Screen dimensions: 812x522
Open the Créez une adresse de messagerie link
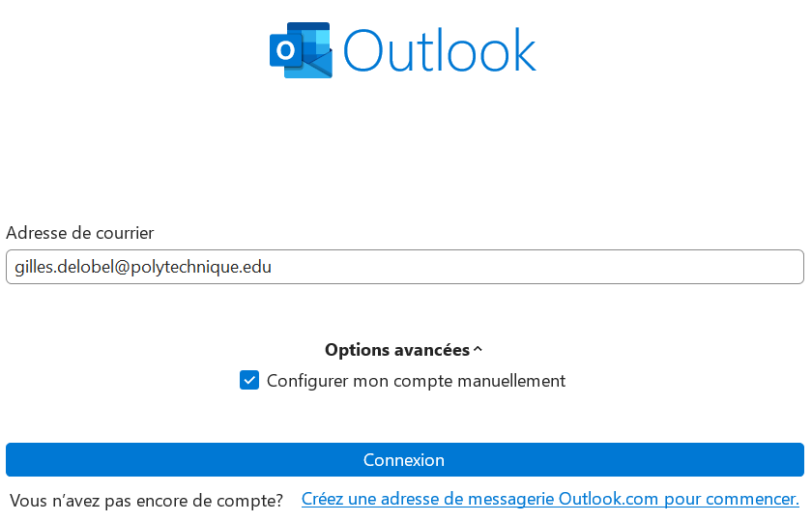click(x=550, y=499)
